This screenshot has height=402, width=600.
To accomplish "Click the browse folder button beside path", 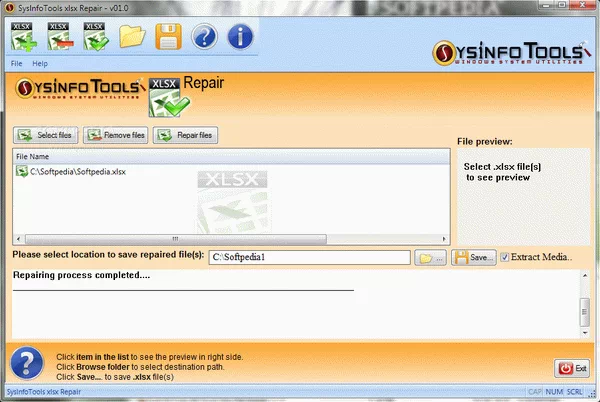I will click(430, 258).
